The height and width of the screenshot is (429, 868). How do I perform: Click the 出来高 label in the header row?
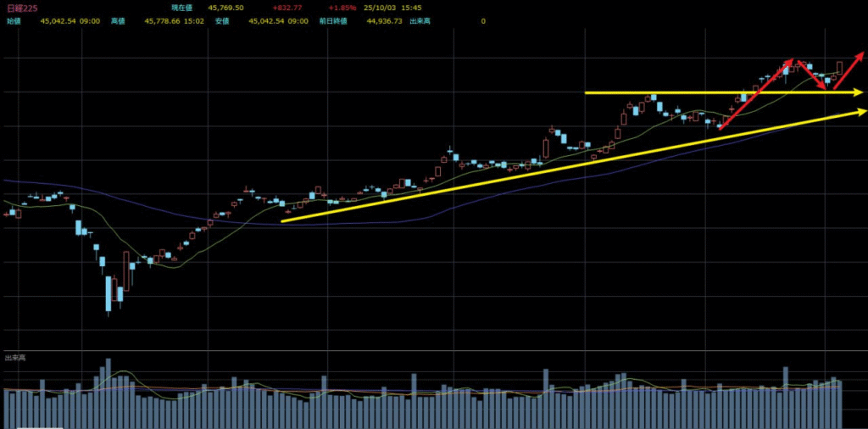pyautogui.click(x=420, y=20)
